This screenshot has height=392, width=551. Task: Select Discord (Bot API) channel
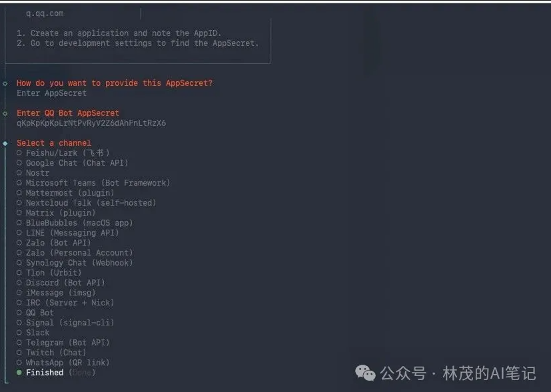tap(65, 283)
